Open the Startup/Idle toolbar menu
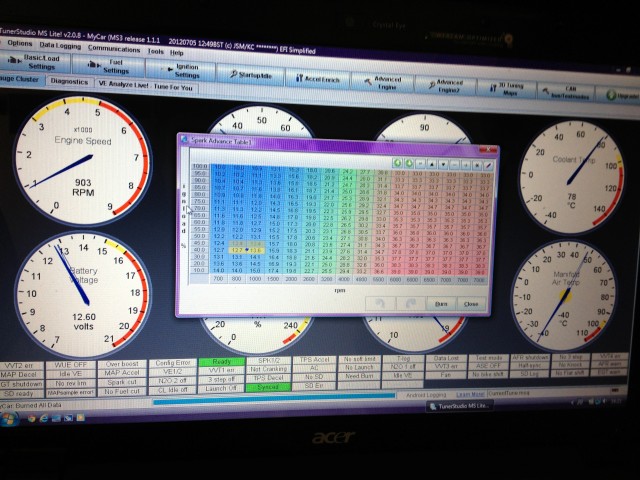640x480 pixels. 250,75
